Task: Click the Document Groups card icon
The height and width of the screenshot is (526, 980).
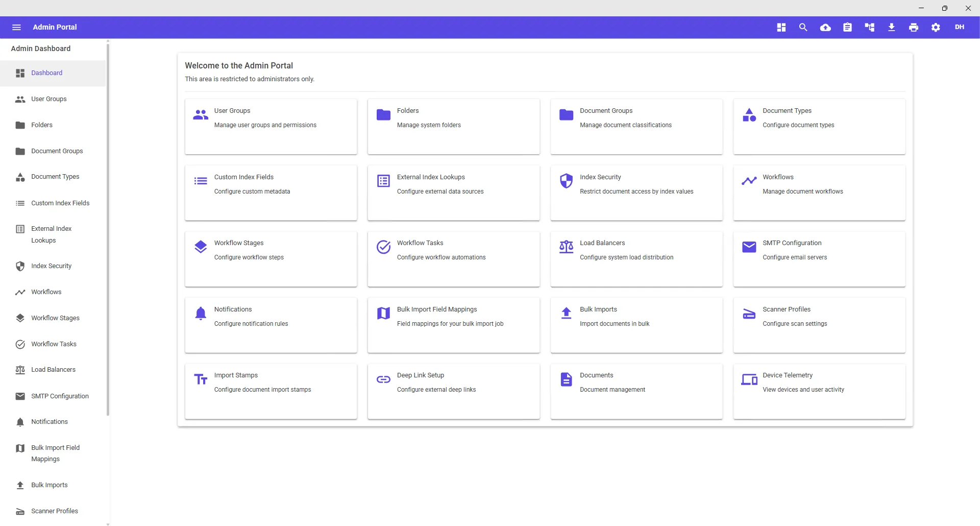Action: (x=566, y=115)
